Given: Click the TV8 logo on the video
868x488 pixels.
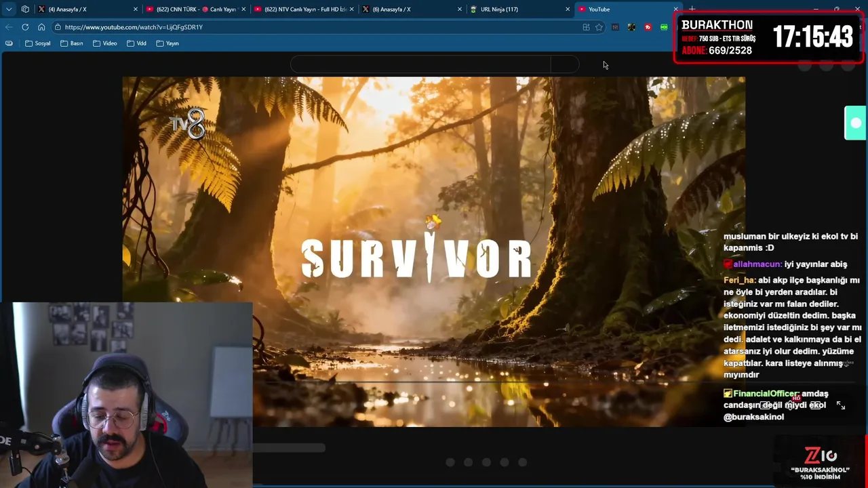Looking at the screenshot, I should tap(188, 124).
